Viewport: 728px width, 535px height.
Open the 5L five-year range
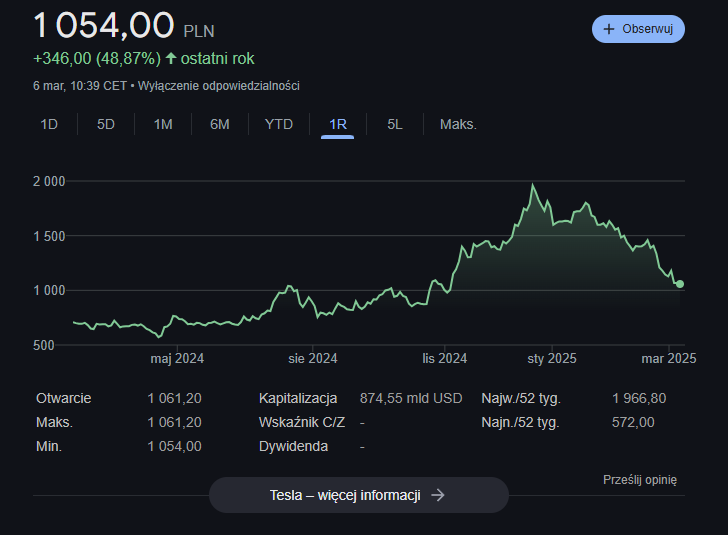(x=395, y=124)
